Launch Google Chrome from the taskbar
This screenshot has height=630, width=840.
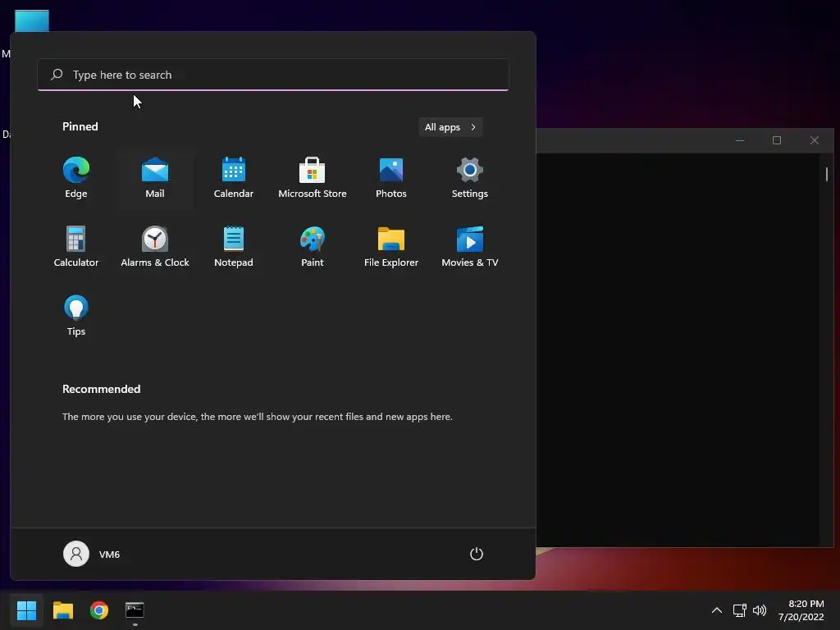pos(99,610)
